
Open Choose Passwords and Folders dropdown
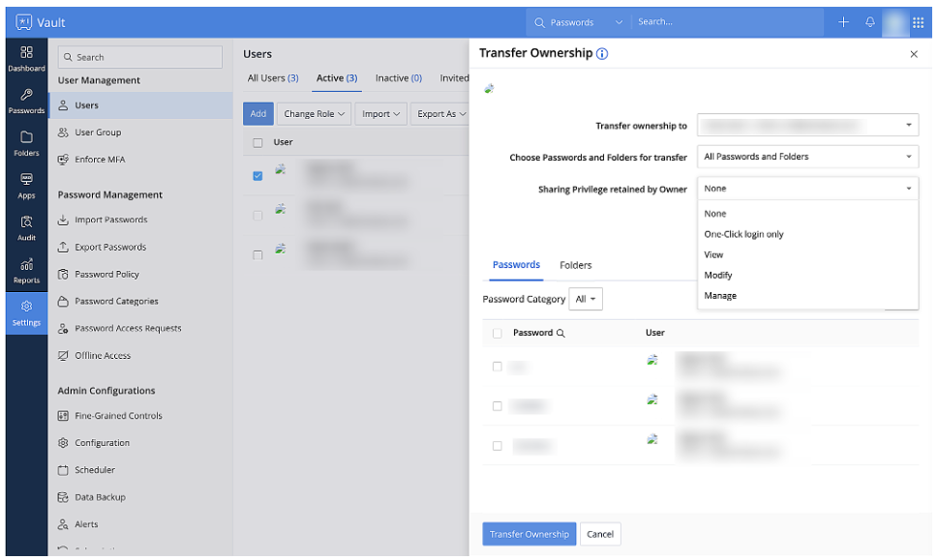pyautogui.click(x=807, y=157)
